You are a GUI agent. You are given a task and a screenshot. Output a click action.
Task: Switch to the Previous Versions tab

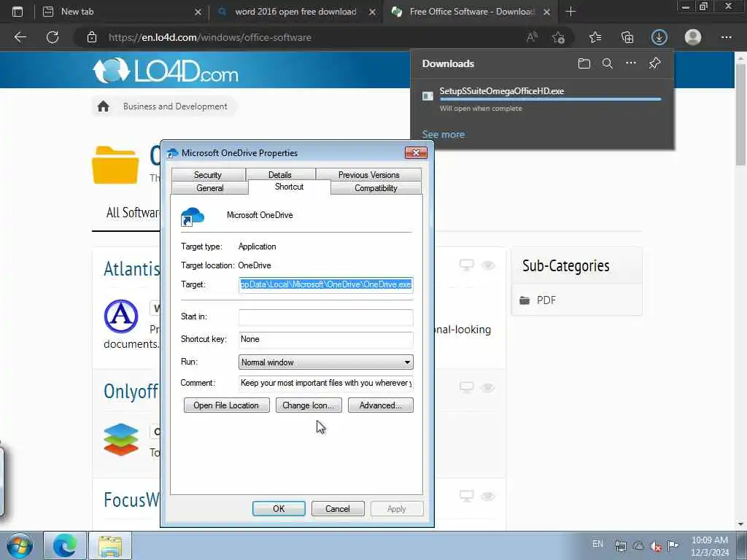point(368,175)
